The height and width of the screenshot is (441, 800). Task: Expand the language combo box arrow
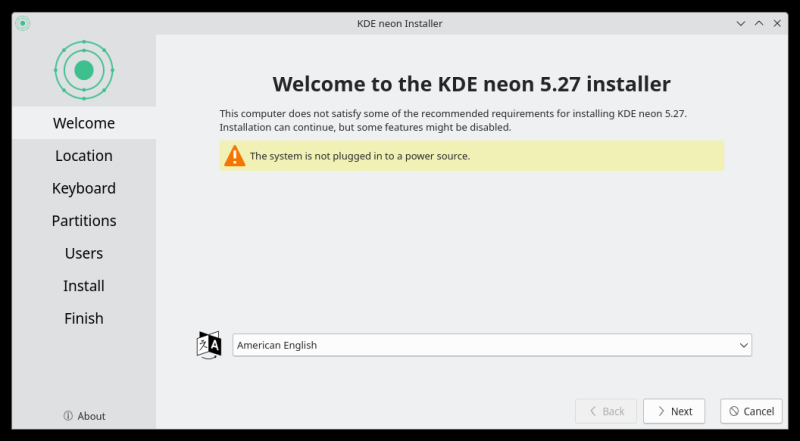743,345
